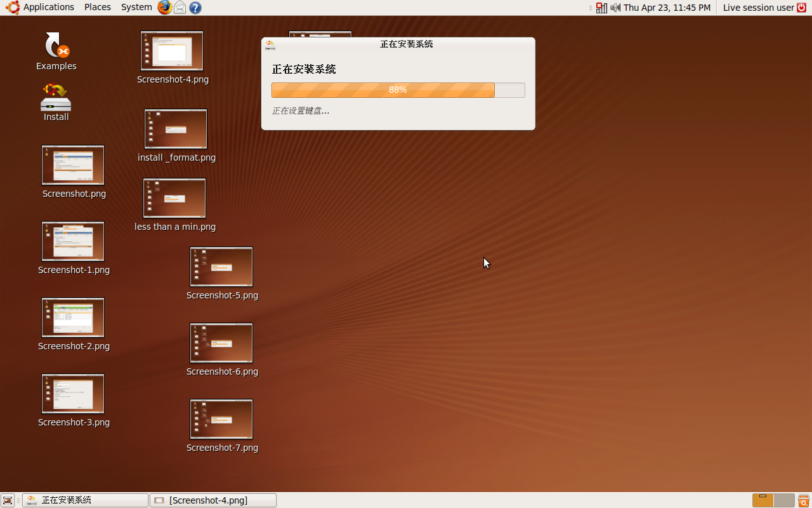812x508 pixels.
Task: Activate the 正在安装系统 taskbar button
Action: pyautogui.click(x=85, y=500)
